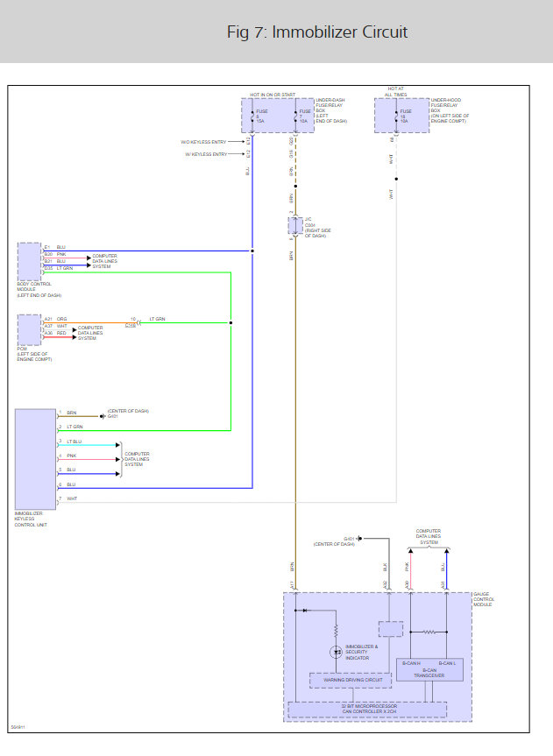Click the A32 pin on the gauge control module
553x756 pixels.
click(x=385, y=585)
